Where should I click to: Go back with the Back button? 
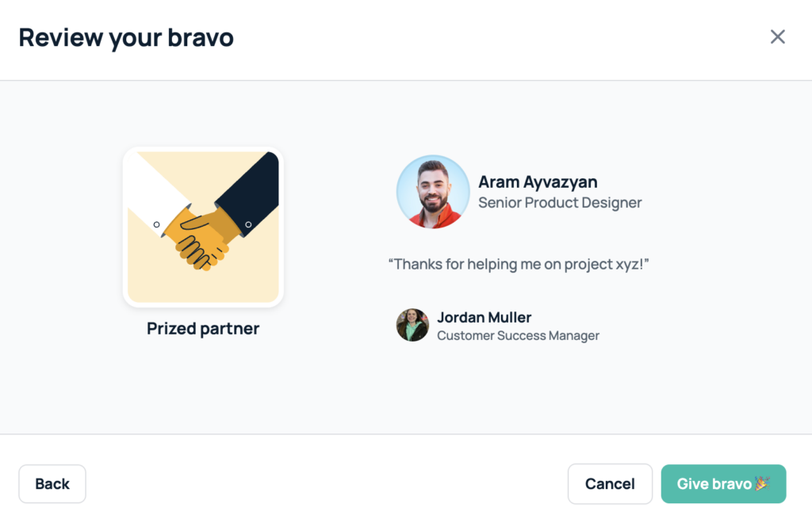52,483
